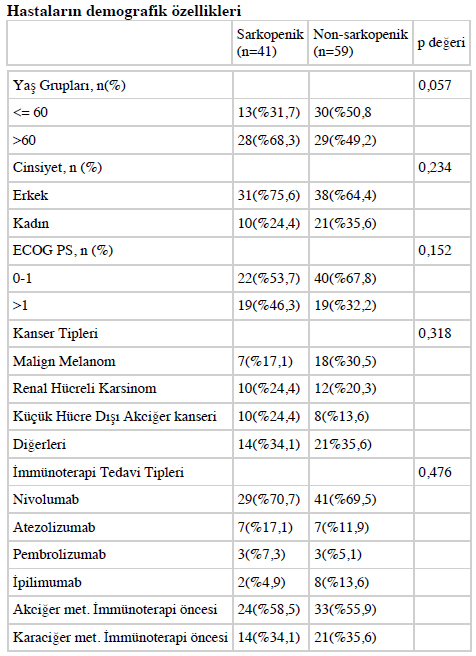476x656 pixels.
Task: Click the Atezolizumab row label
Action: click(x=54, y=527)
